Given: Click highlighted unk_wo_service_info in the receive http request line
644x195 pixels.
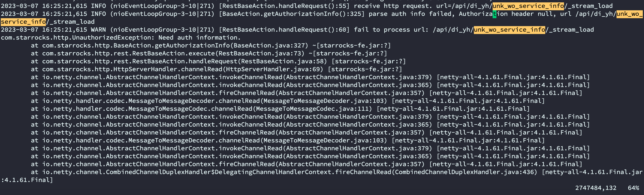Looking at the screenshot, I should tap(528, 6).
